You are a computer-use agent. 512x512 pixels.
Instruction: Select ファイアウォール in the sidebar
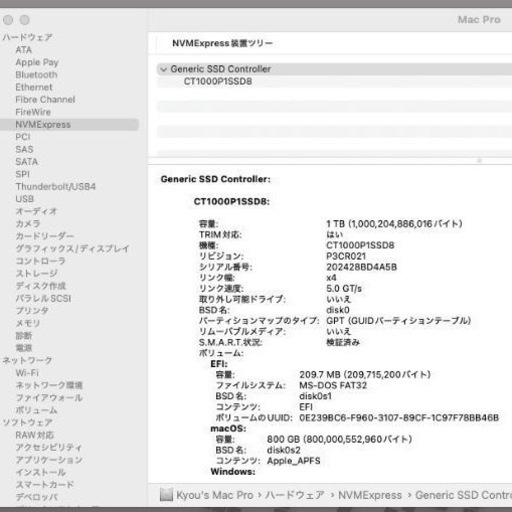49,397
